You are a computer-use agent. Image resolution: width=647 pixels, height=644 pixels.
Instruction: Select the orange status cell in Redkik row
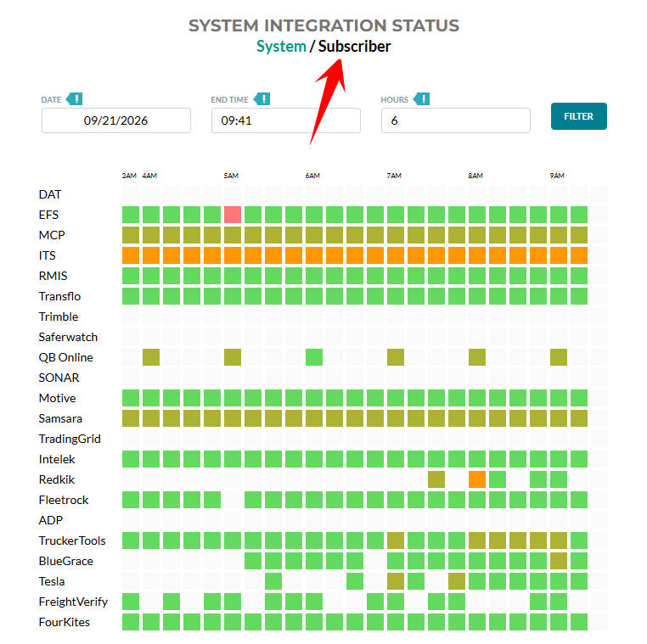[477, 479]
